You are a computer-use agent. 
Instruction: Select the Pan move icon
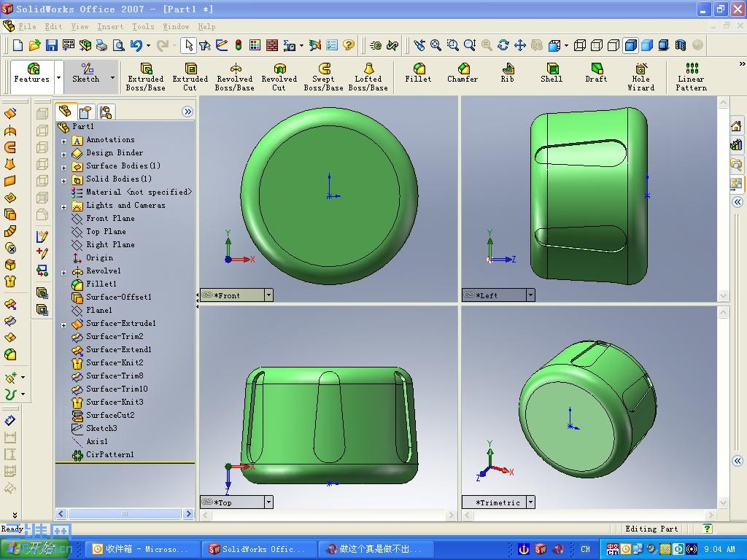click(519, 45)
